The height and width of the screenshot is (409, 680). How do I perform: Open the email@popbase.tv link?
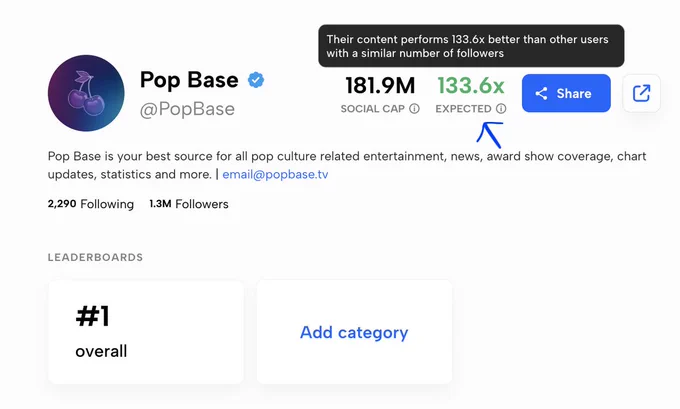point(275,174)
